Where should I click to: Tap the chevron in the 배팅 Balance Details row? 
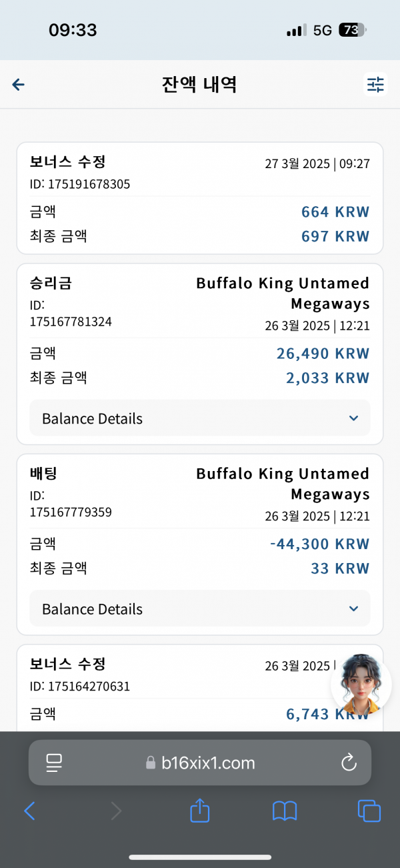coord(353,608)
